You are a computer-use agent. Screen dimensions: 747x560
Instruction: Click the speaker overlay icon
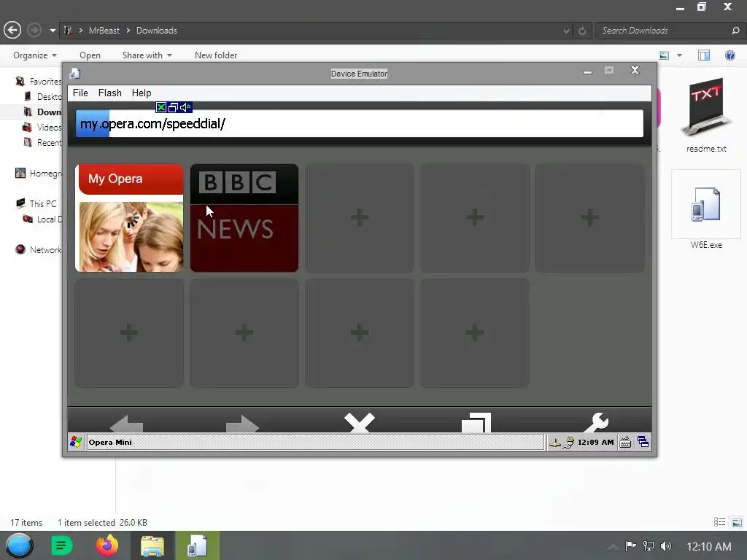[x=185, y=107]
